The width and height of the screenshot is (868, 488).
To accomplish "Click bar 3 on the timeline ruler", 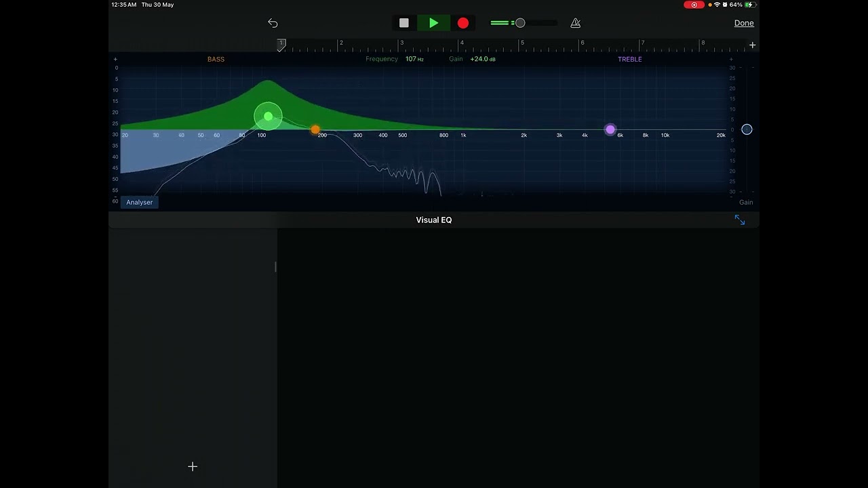I will click(401, 43).
